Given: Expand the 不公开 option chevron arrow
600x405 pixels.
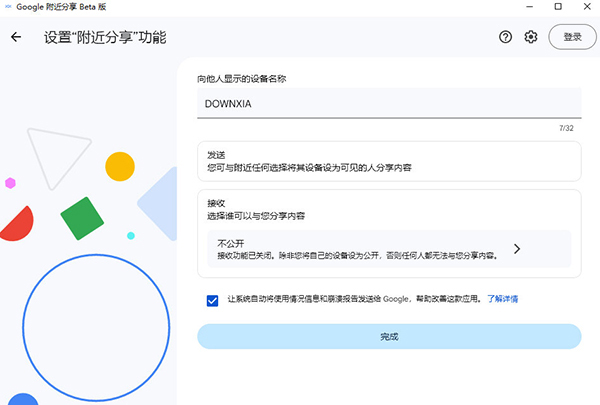Looking at the screenshot, I should point(517,249).
